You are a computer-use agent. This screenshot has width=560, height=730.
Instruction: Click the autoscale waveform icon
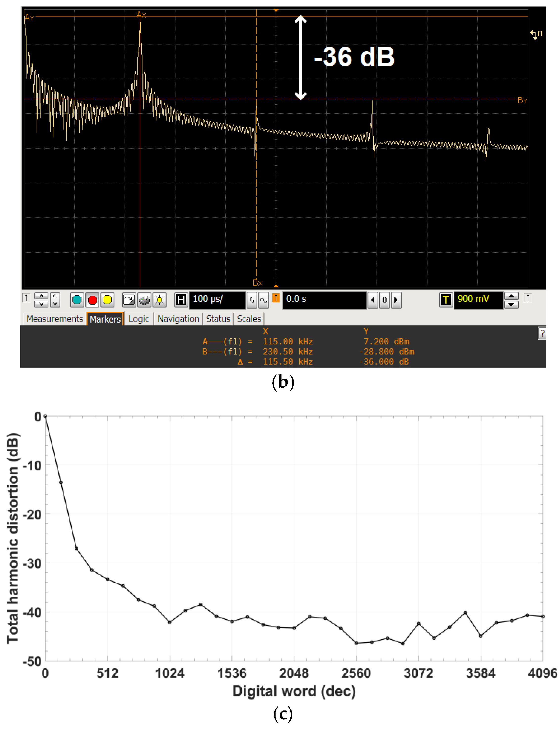[x=129, y=300]
